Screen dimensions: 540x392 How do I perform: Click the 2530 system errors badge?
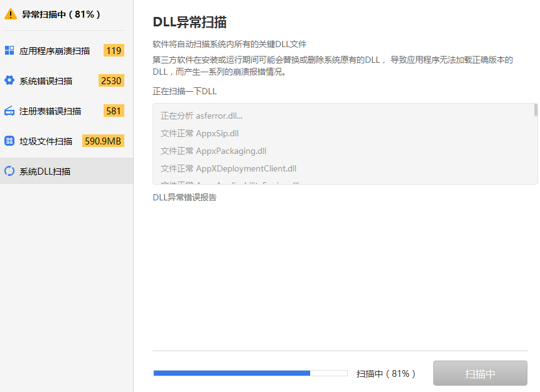111,80
